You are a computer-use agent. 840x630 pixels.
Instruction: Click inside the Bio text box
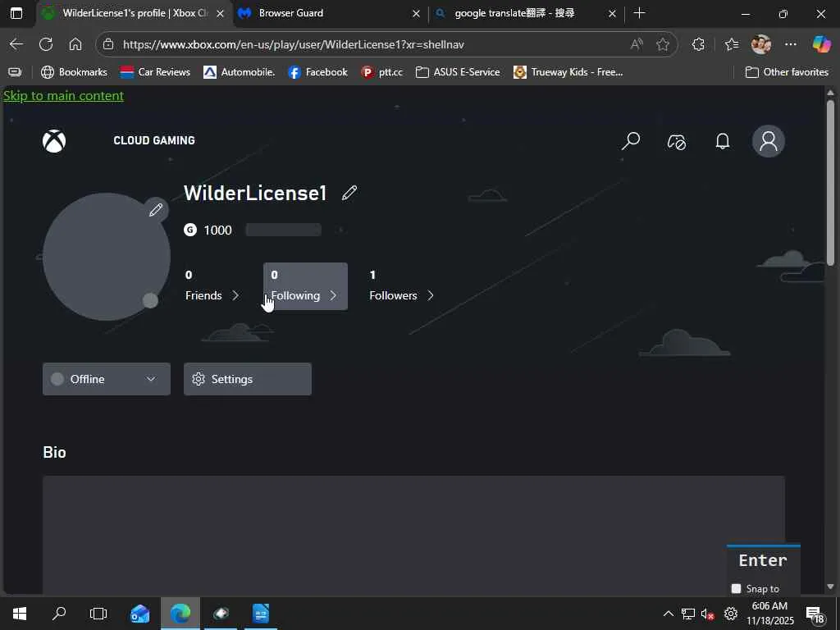(x=413, y=535)
